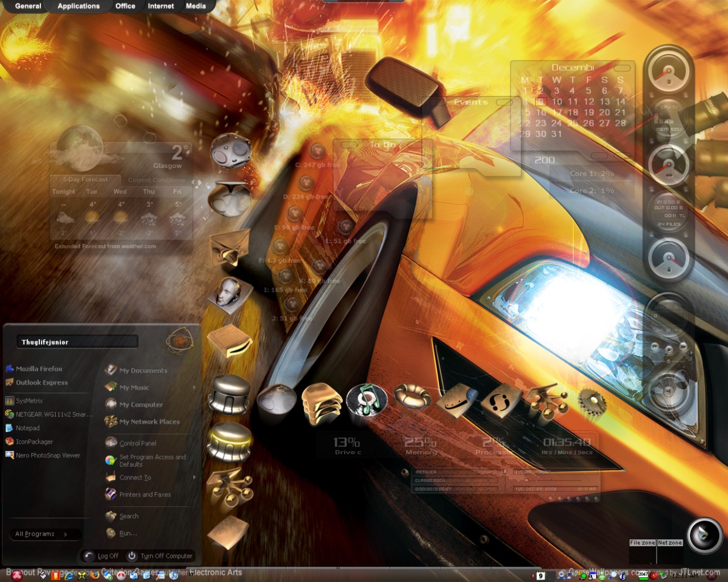Click the 12:11 AM taskbar clock
Image resolution: width=728 pixels, height=582 pixels.
(685, 576)
